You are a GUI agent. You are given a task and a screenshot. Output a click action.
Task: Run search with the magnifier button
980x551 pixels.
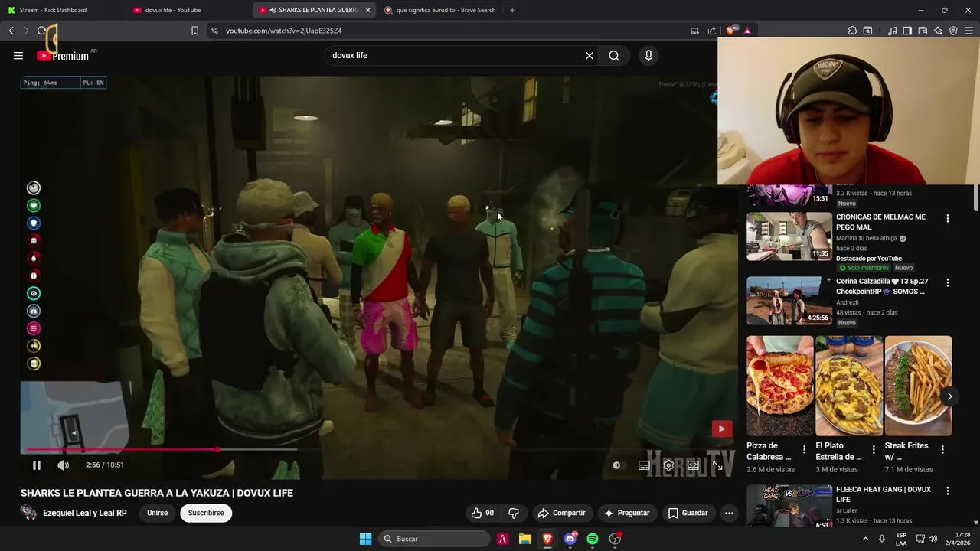point(614,55)
